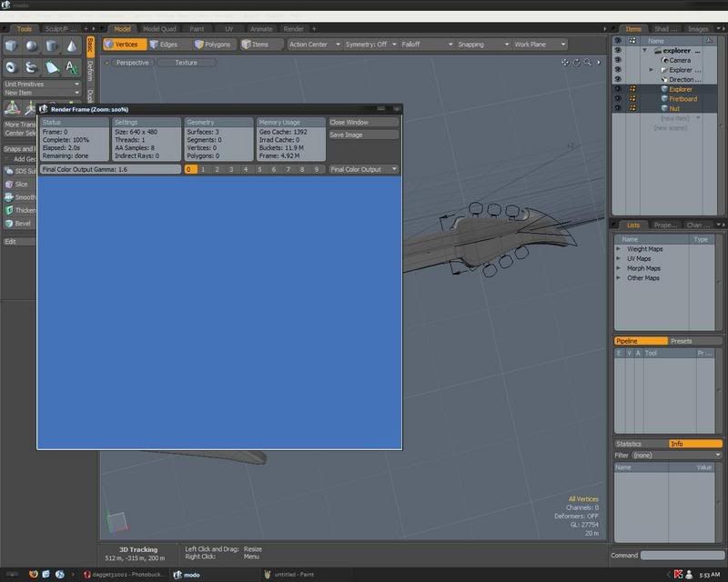The height and width of the screenshot is (582, 728).
Task: Open the Action Center dropdown
Action: click(314, 44)
